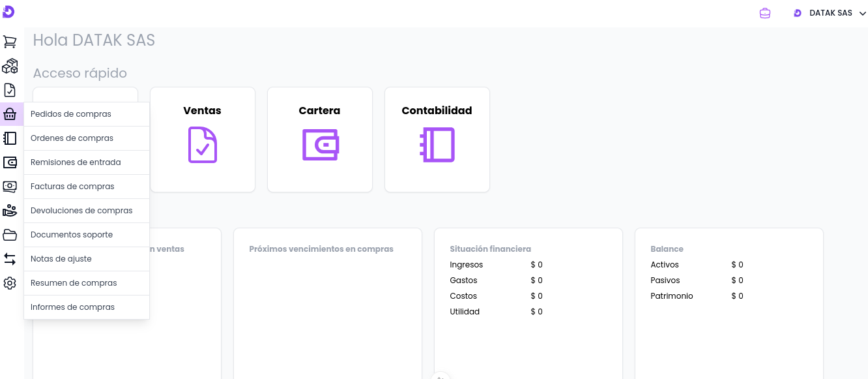Select Informes de compras menu item
This screenshot has width=868, height=379.
click(72, 307)
